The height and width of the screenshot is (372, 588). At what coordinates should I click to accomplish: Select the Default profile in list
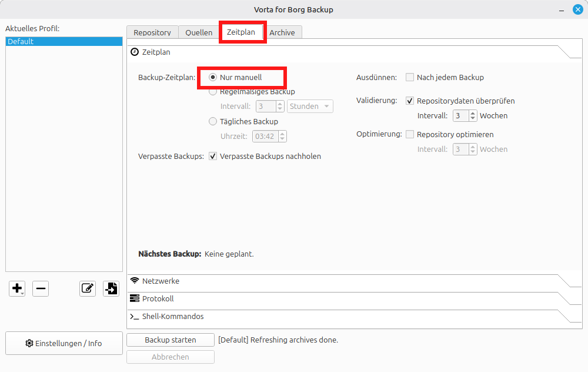(64, 42)
